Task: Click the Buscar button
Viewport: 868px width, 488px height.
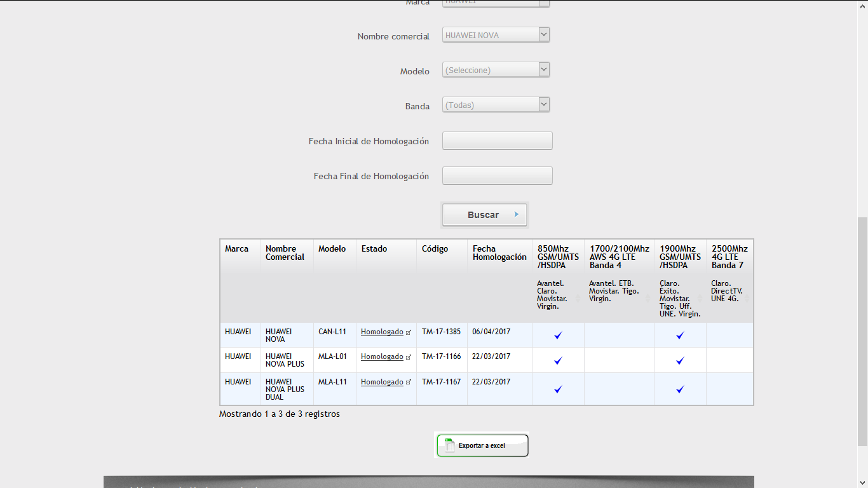Action: pyautogui.click(x=485, y=215)
